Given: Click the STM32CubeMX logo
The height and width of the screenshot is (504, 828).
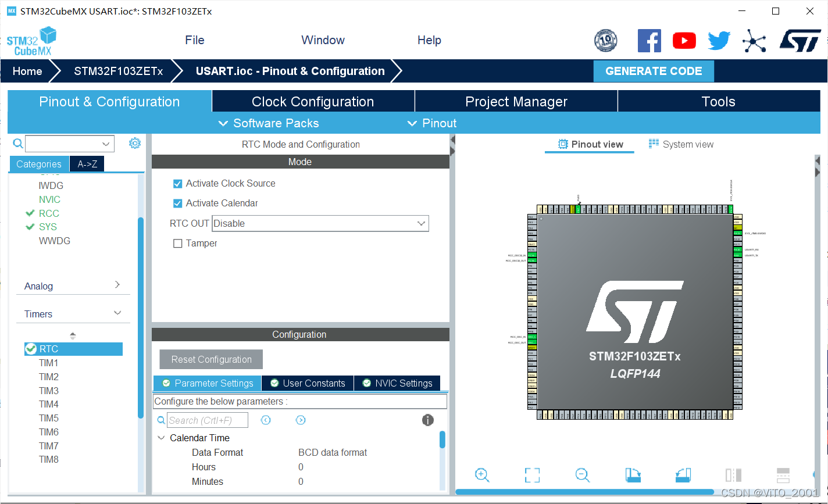Looking at the screenshot, I should [x=32, y=41].
